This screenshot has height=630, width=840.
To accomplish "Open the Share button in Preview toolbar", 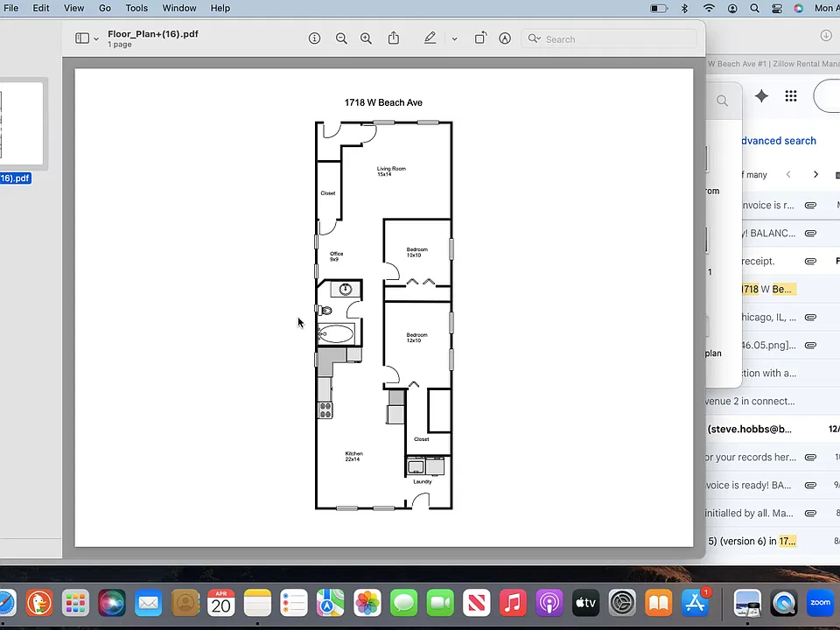I will pos(394,38).
